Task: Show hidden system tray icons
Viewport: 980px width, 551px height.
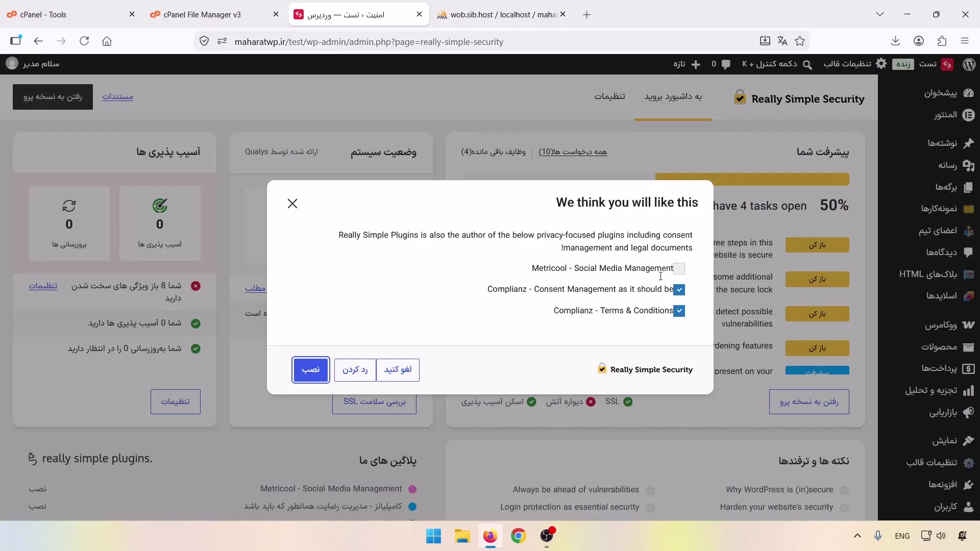Action: click(x=857, y=536)
